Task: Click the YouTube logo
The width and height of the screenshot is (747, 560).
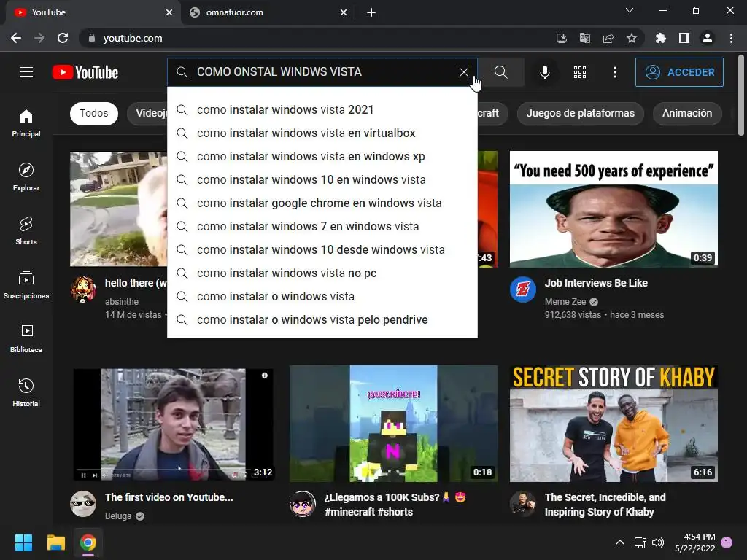Action: click(x=85, y=72)
